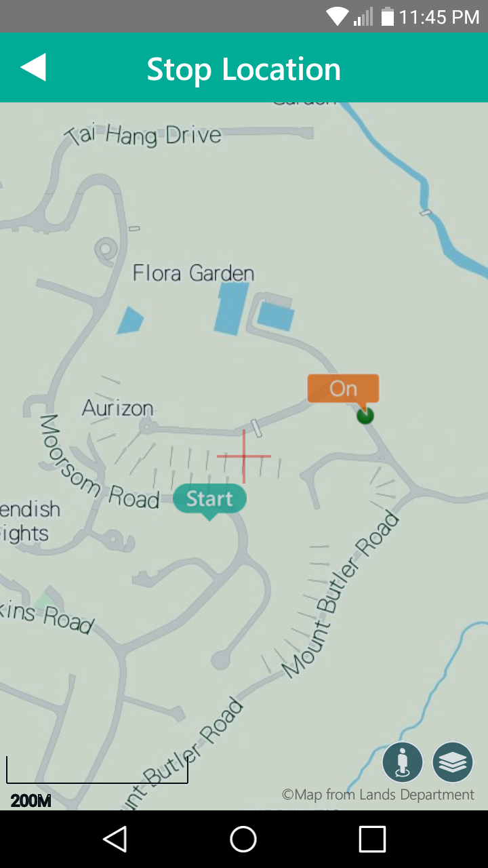This screenshot has height=868, width=488.
Task: Tap Android home circle button
Action: click(243, 839)
